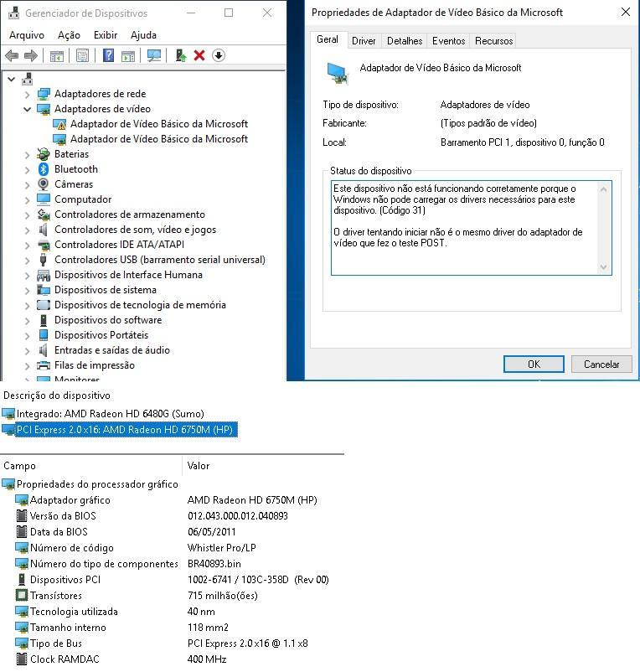Expand Entradas e saídas de áudio chevron
640x672 pixels.
[x=27, y=351]
